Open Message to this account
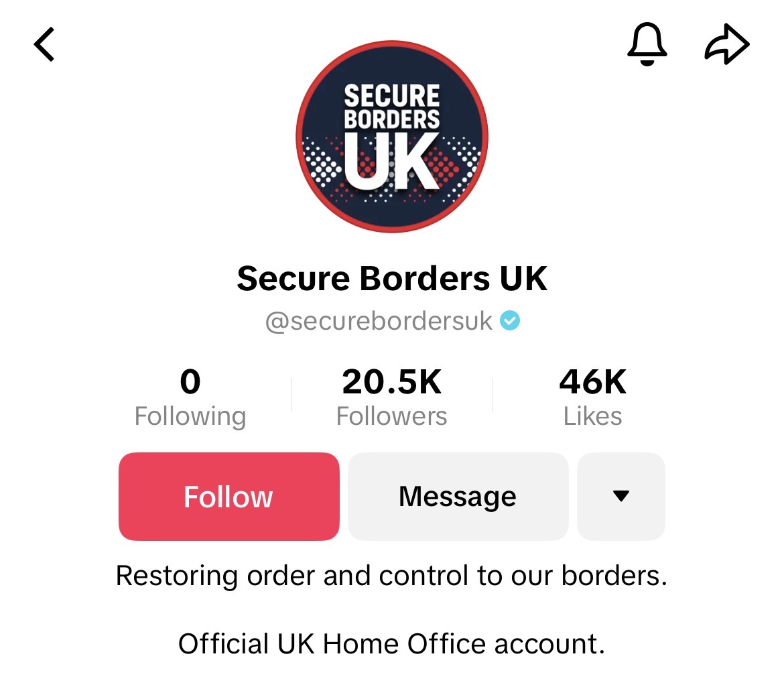Viewport: 784px width, 699px height. click(x=458, y=497)
